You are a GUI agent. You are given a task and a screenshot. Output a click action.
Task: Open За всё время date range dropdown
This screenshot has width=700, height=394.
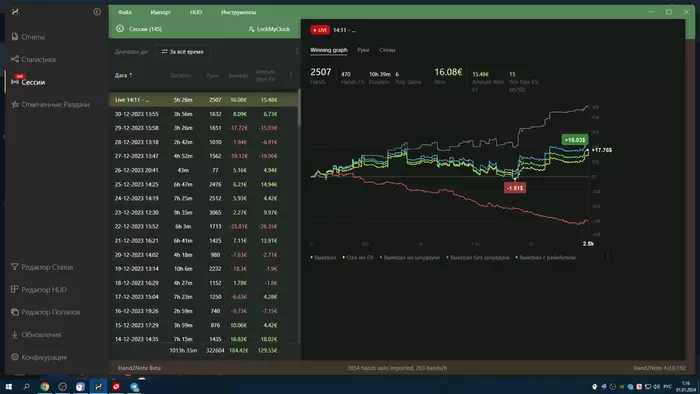[182, 52]
